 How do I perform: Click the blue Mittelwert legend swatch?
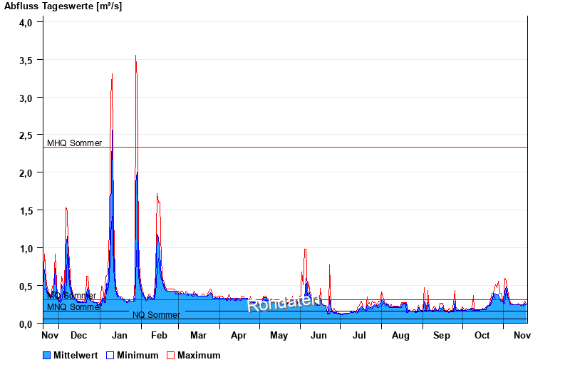click(x=47, y=355)
